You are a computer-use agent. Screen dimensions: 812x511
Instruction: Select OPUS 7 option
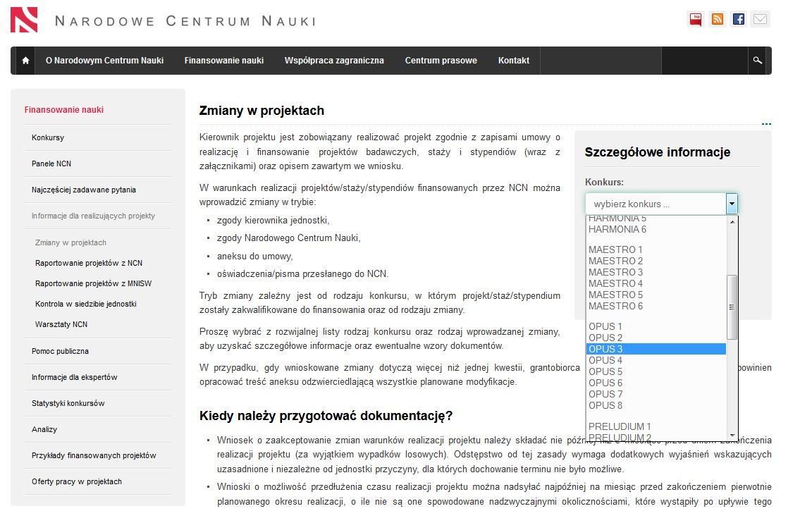tap(656, 395)
